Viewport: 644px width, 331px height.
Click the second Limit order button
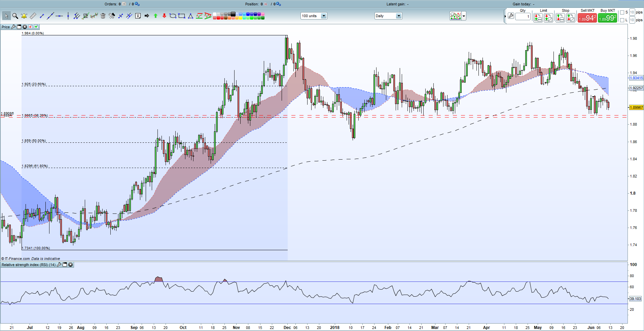548,18
